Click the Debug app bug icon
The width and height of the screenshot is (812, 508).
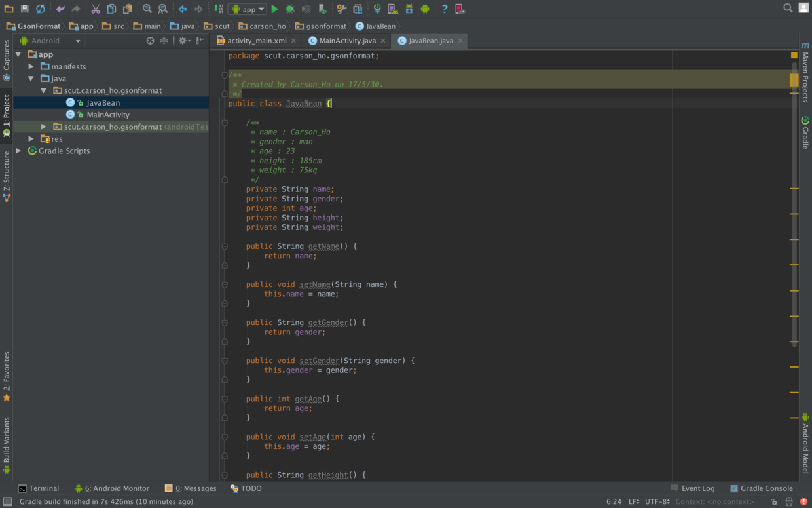coord(290,9)
